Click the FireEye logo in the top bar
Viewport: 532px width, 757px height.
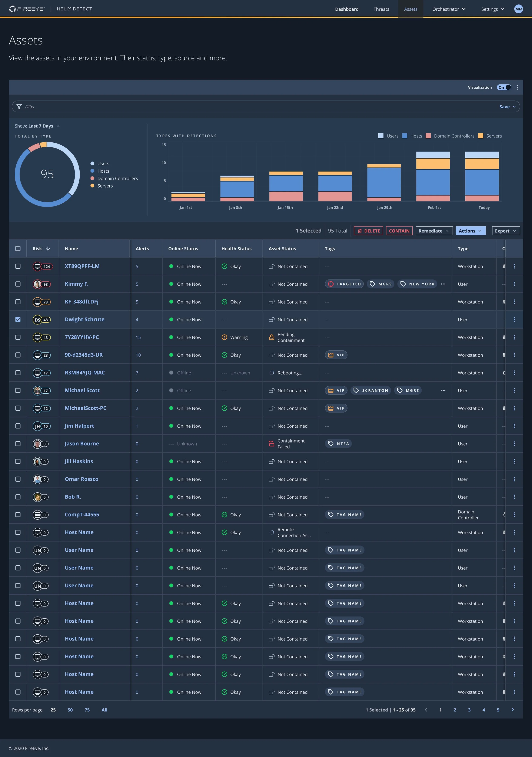[x=26, y=9]
